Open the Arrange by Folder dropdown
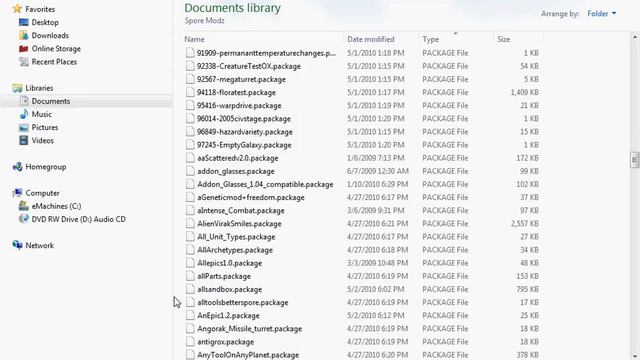Viewport: 640px width, 360px height. [x=602, y=13]
